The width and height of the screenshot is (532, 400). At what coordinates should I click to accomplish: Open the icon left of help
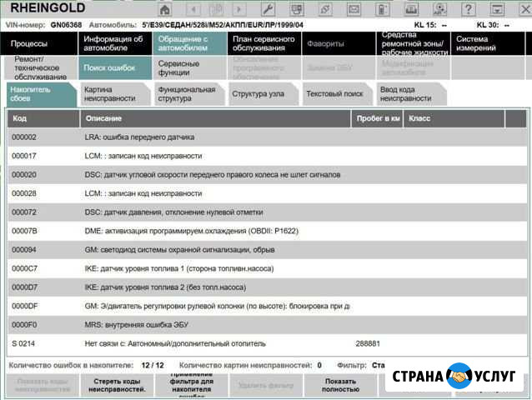[439, 9]
